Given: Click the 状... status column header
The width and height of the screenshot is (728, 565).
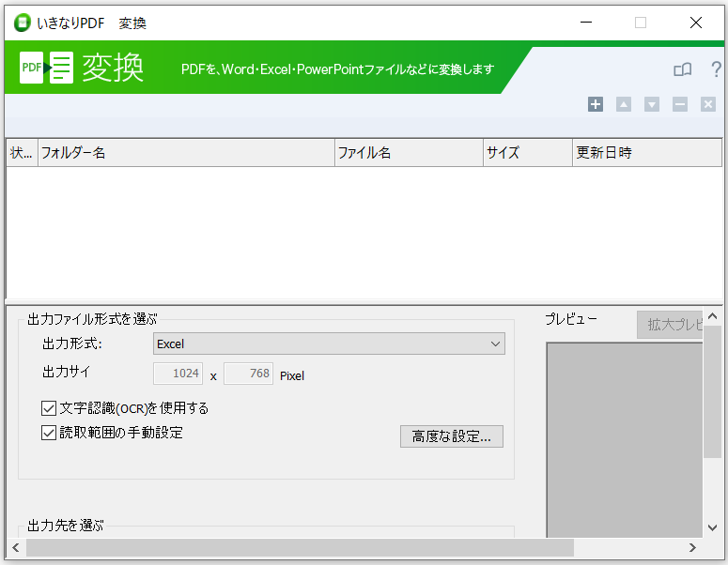Looking at the screenshot, I should click(22, 153).
